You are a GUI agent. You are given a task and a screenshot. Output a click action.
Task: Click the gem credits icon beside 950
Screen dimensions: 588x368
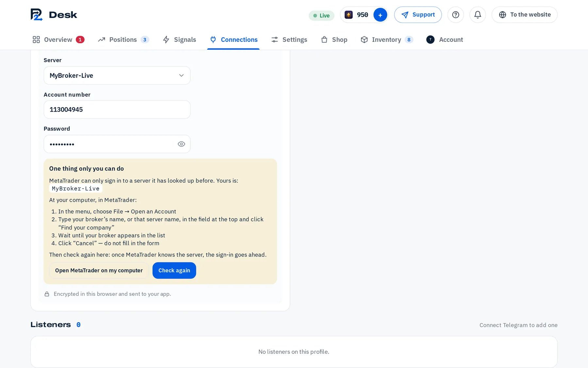(x=349, y=15)
